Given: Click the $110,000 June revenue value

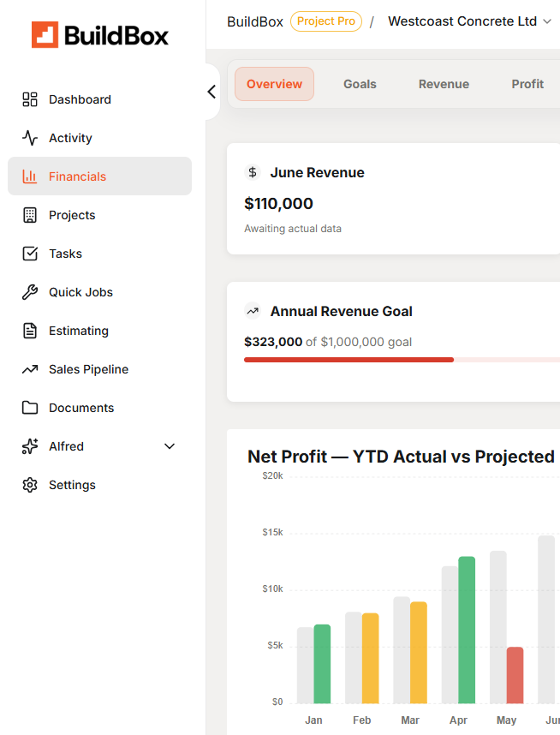Looking at the screenshot, I should 279,203.
